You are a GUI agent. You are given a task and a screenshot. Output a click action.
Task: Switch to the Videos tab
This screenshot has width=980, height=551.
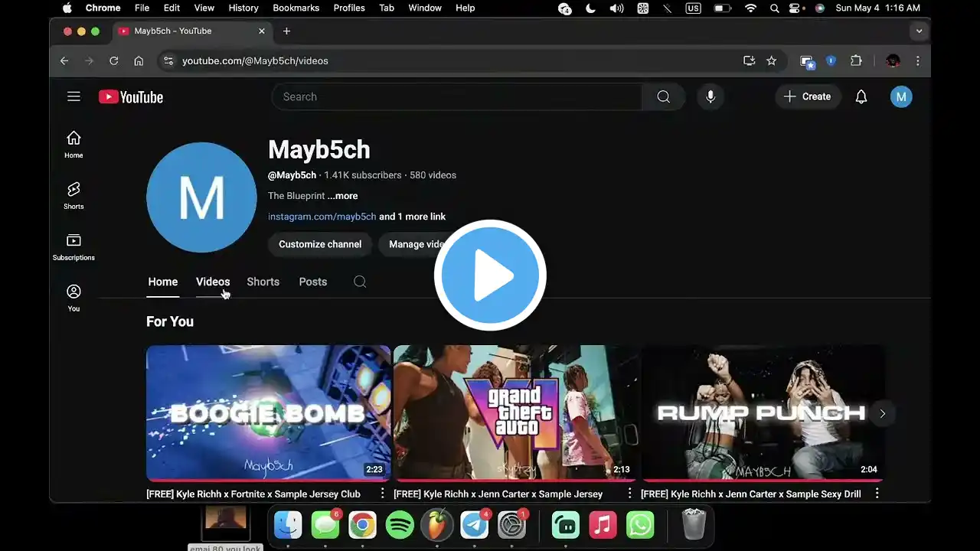point(213,282)
